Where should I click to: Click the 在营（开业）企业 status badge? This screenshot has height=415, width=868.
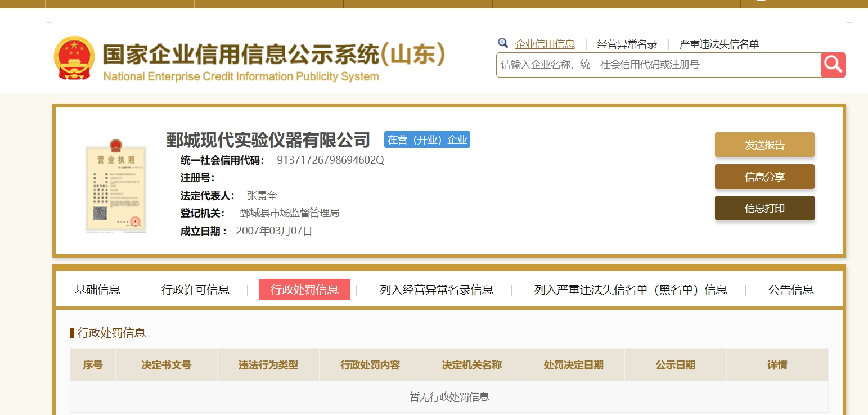click(427, 139)
